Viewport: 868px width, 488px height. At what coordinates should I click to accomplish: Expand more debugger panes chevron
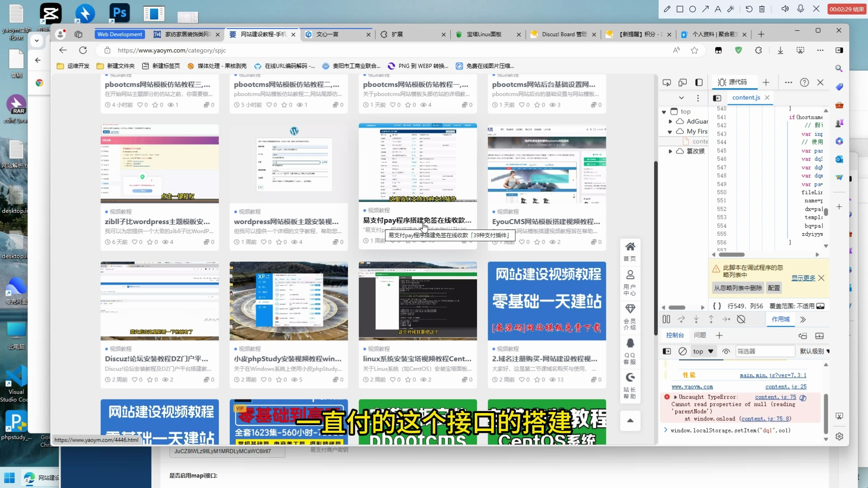[803, 319]
